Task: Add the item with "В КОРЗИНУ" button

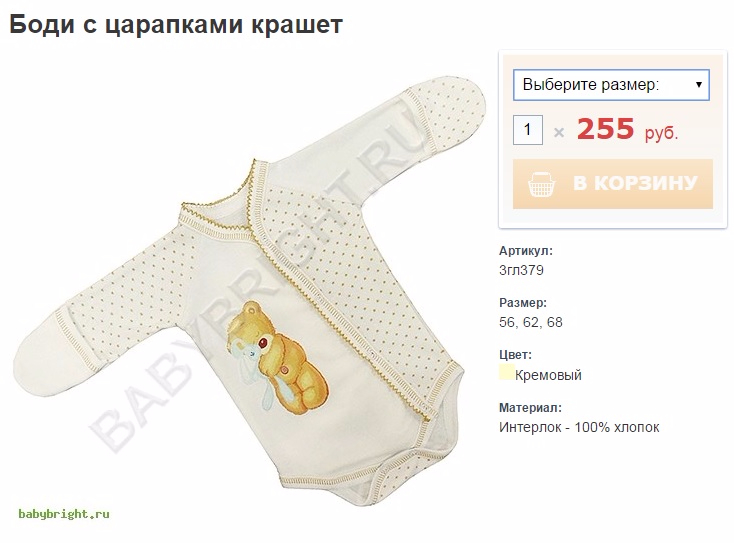Action: pos(613,183)
